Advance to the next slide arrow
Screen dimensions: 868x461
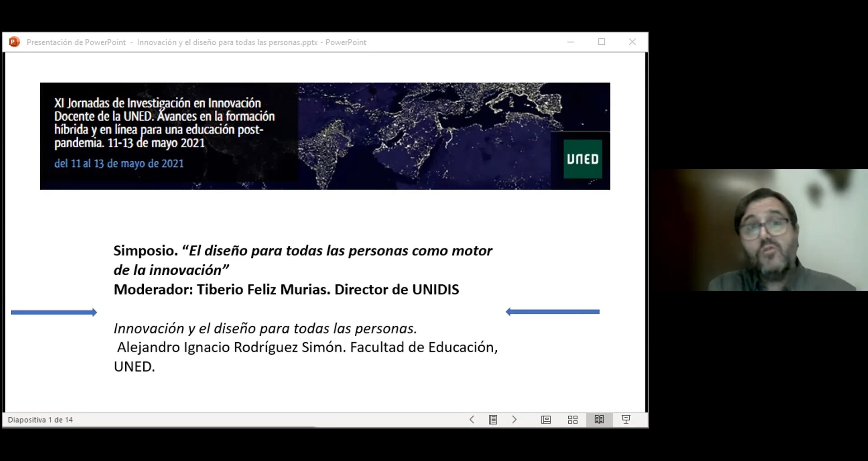click(x=514, y=419)
